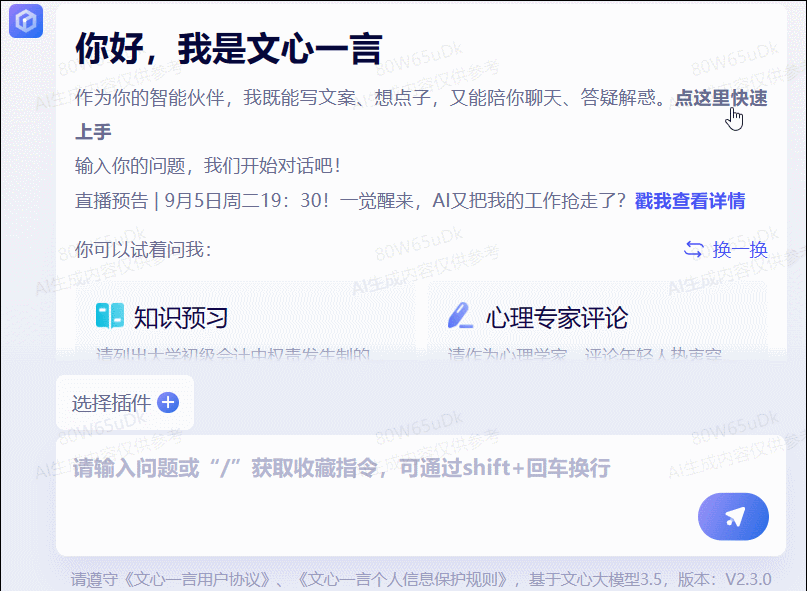
Task: Click the send message paper plane button
Action: click(x=733, y=516)
